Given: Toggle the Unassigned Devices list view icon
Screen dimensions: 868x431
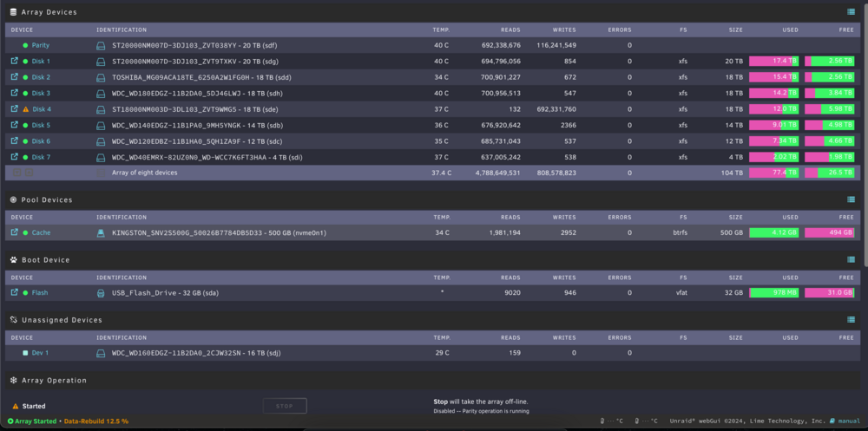Looking at the screenshot, I should coord(851,319).
